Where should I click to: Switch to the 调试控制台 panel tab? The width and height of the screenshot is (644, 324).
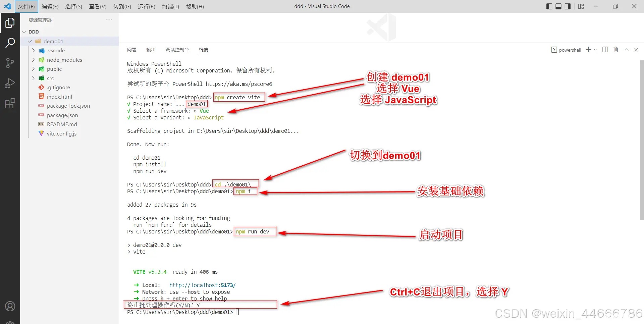coord(177,50)
